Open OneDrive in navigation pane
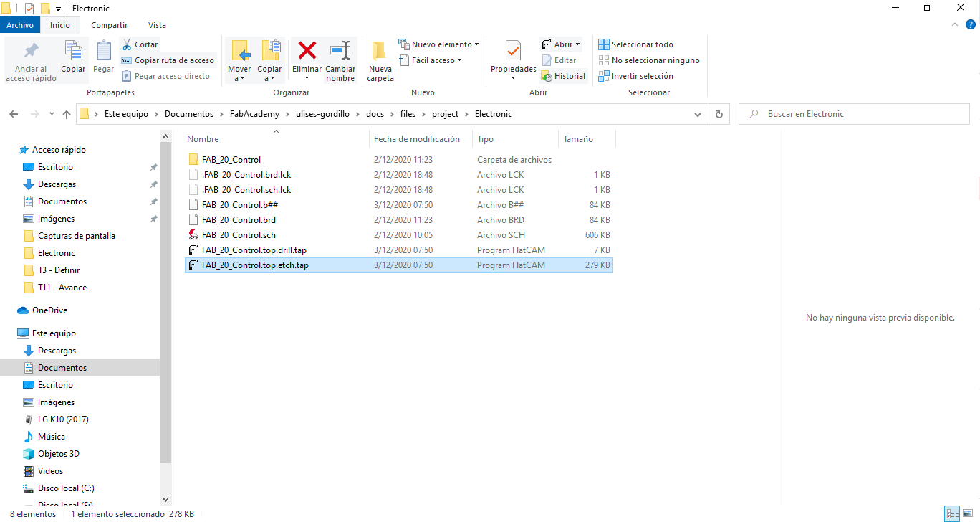The image size is (980, 522). tap(49, 310)
